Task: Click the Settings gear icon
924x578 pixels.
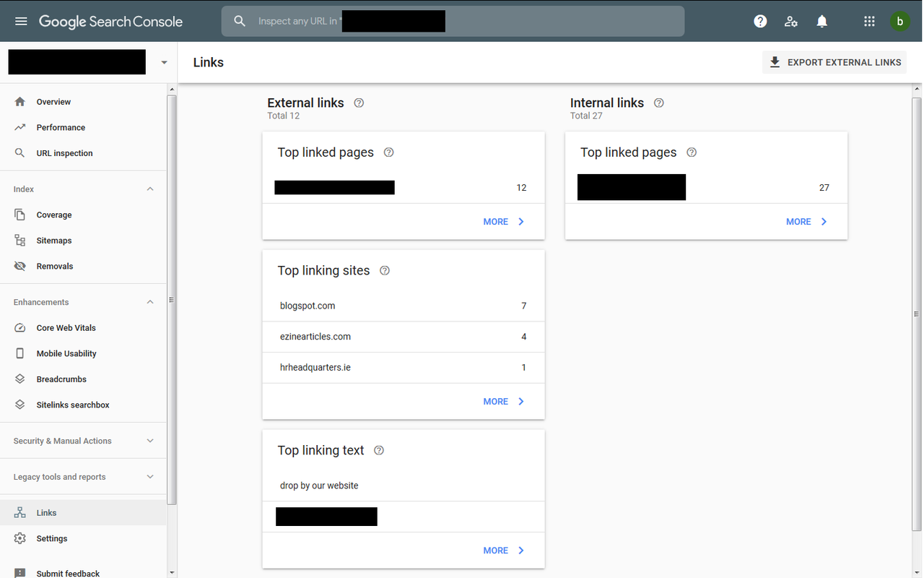Action: pyautogui.click(x=20, y=538)
